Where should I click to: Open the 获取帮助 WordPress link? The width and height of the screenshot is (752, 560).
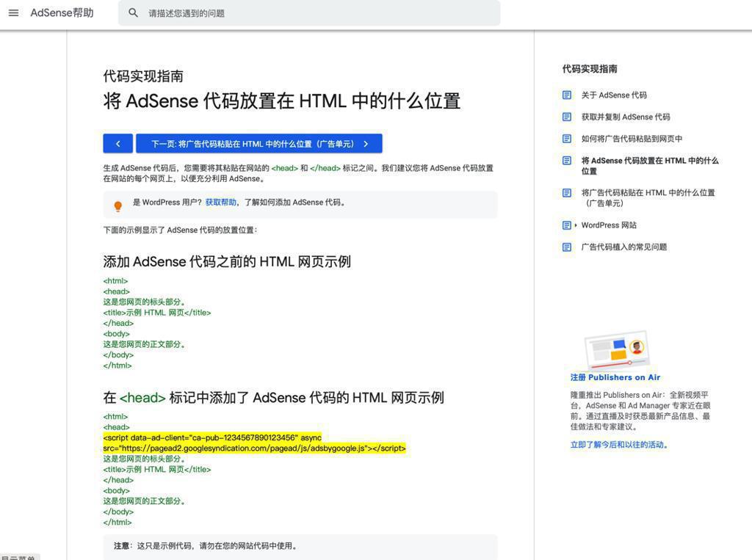(220, 203)
